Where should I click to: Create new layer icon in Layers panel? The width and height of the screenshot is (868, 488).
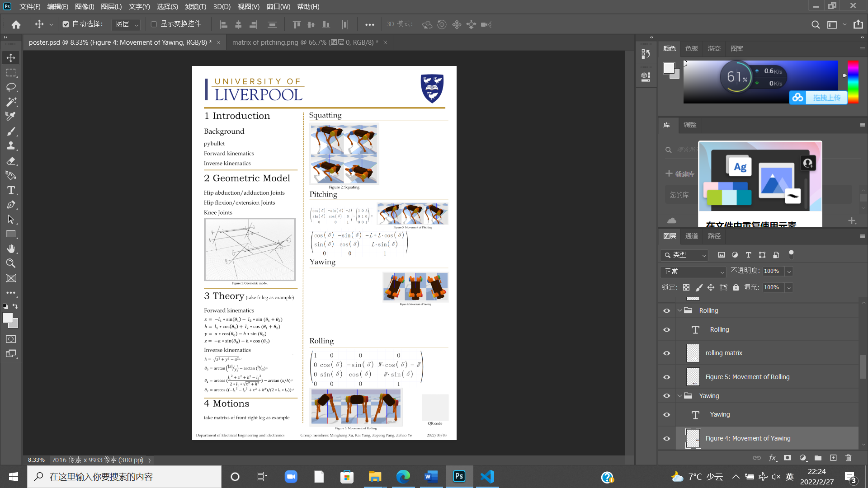click(833, 458)
